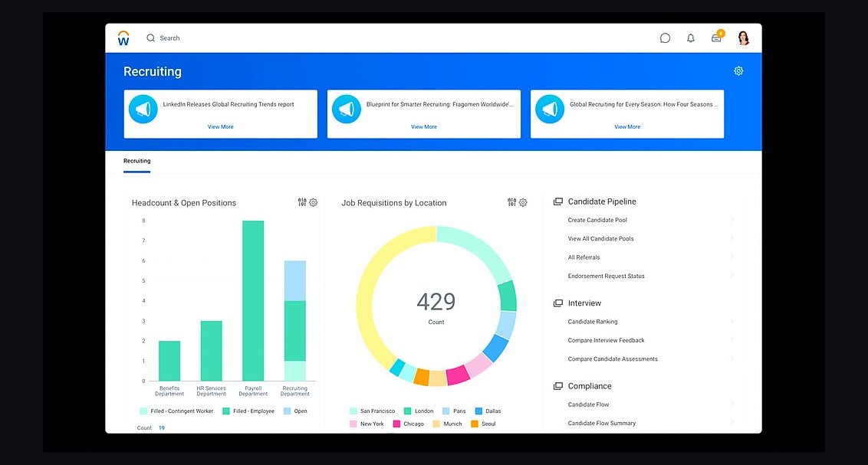
Task: Open Compare Candidate Assessments
Action: (613, 359)
